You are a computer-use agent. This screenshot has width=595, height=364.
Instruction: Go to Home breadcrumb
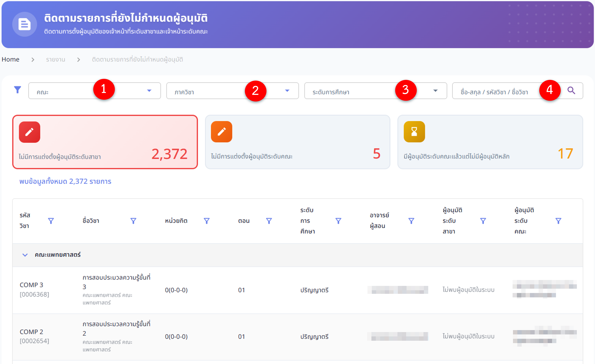tap(10, 59)
